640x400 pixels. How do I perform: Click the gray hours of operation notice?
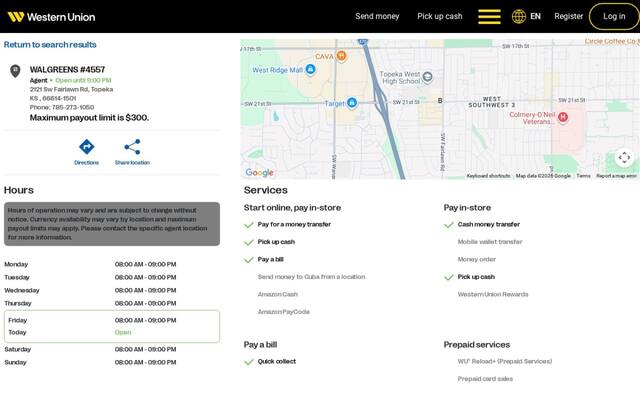pyautogui.click(x=112, y=224)
